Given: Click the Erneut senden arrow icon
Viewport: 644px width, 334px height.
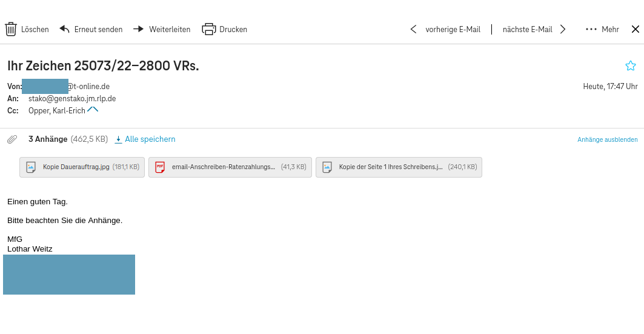Looking at the screenshot, I should [64, 29].
